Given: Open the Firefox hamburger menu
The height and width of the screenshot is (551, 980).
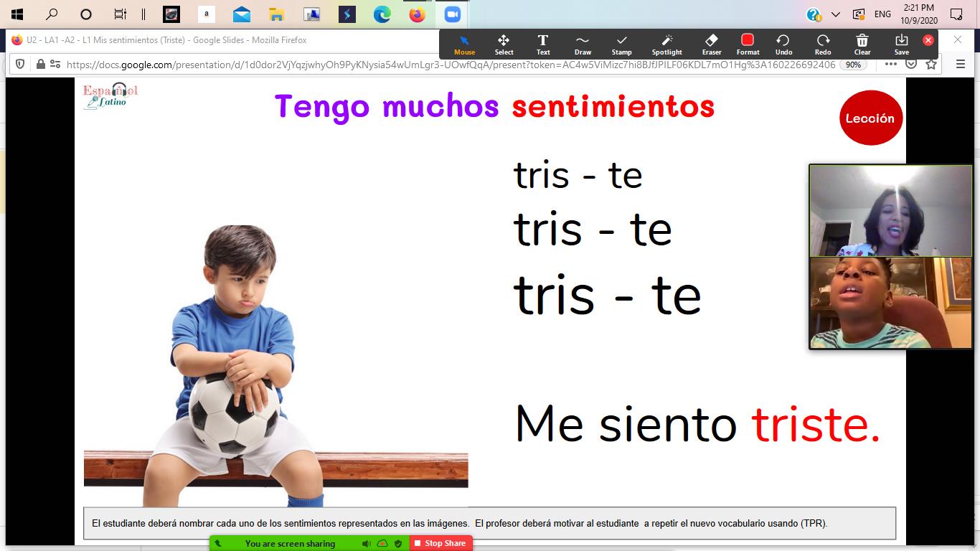Looking at the screenshot, I should (x=961, y=64).
